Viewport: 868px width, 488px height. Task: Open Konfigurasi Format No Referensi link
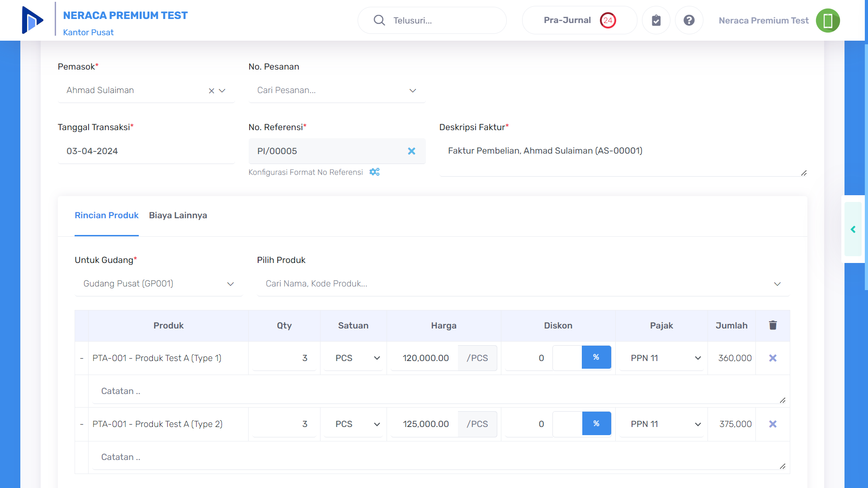tap(306, 172)
